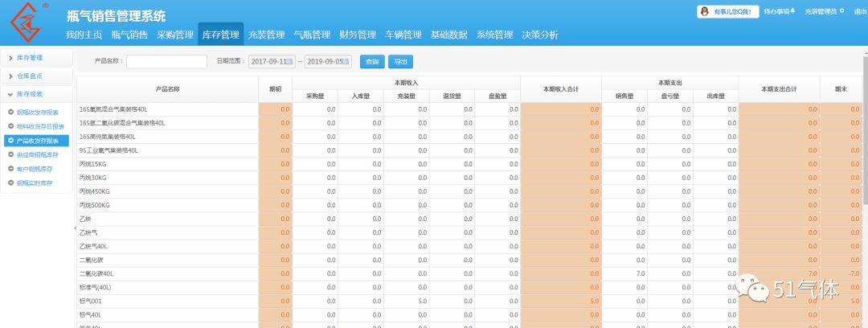Click the 2019-09-05 end date field
This screenshot has width=868, height=328.
point(328,62)
